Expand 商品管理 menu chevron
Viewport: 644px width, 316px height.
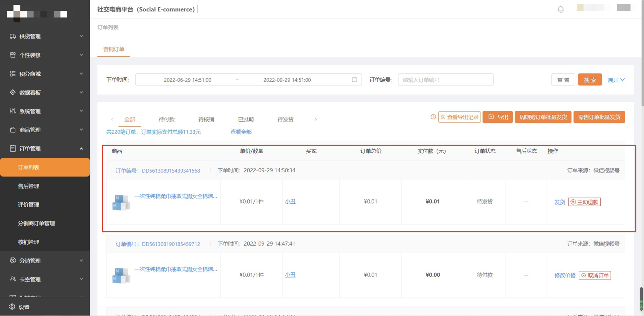tap(81, 130)
